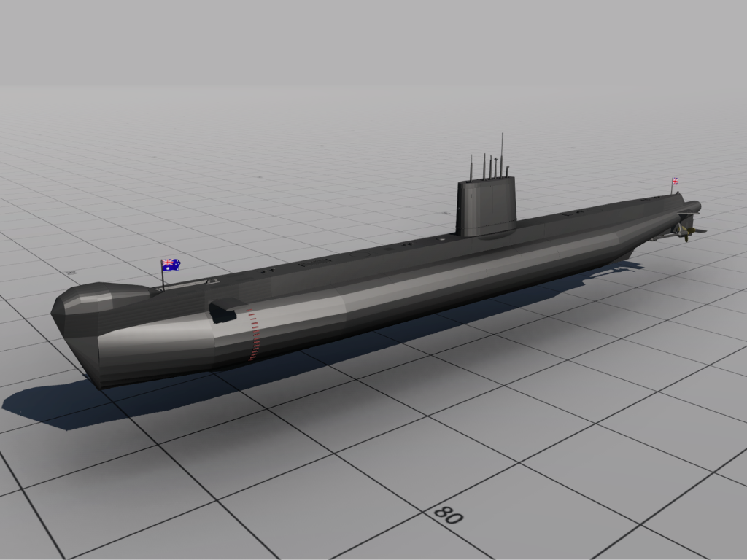Select the propeller at the submarine's stern

click(x=687, y=233)
